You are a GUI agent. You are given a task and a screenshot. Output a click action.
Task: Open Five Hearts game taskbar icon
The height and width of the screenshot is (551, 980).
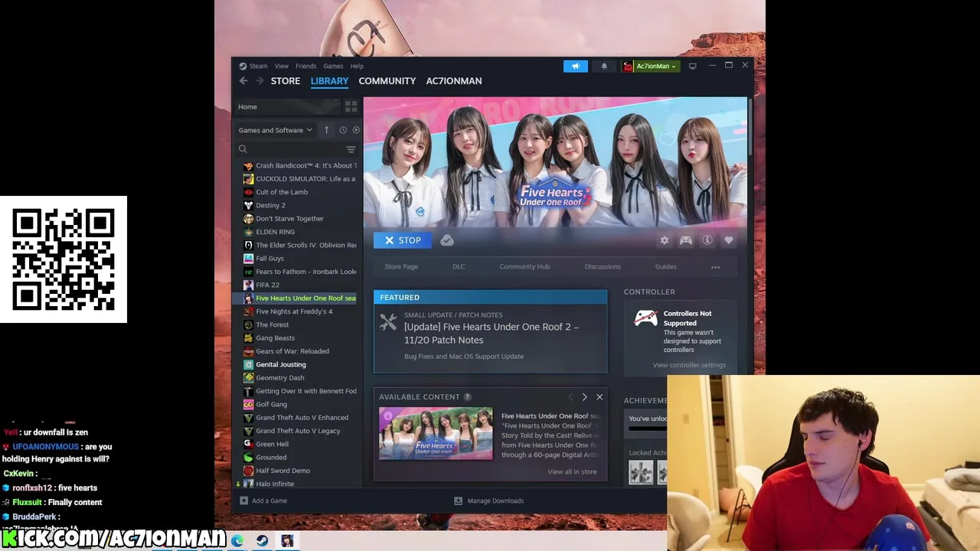(x=287, y=541)
